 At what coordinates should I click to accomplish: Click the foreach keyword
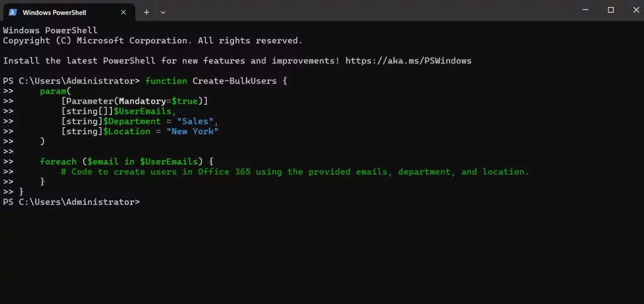coord(58,161)
